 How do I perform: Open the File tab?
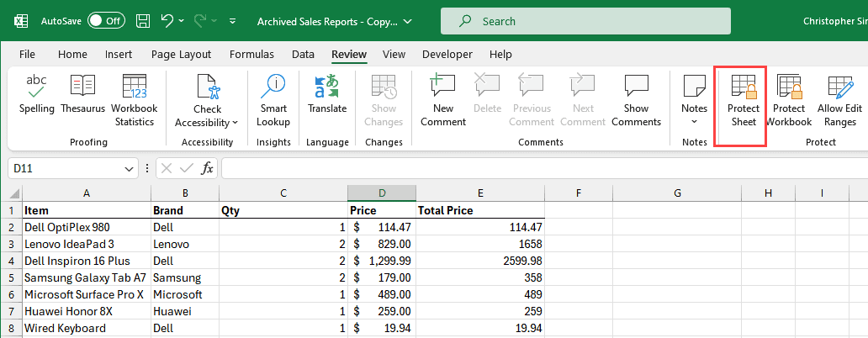pos(27,54)
